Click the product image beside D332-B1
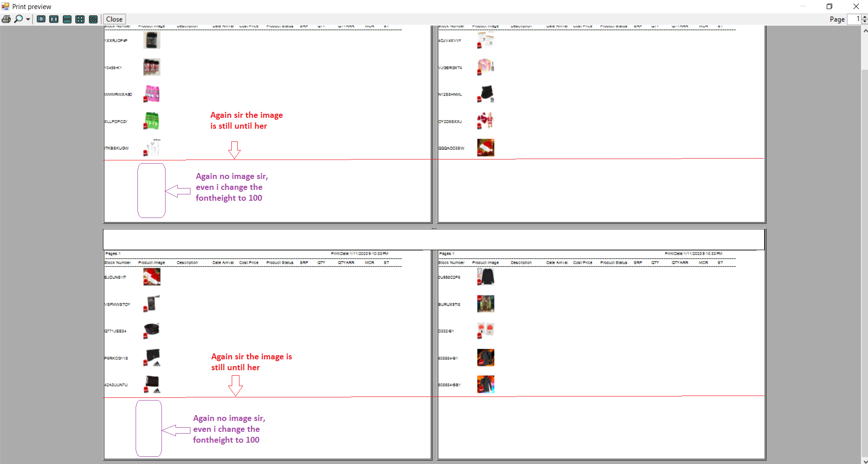Screen dimensions: 868x464 point(486,330)
